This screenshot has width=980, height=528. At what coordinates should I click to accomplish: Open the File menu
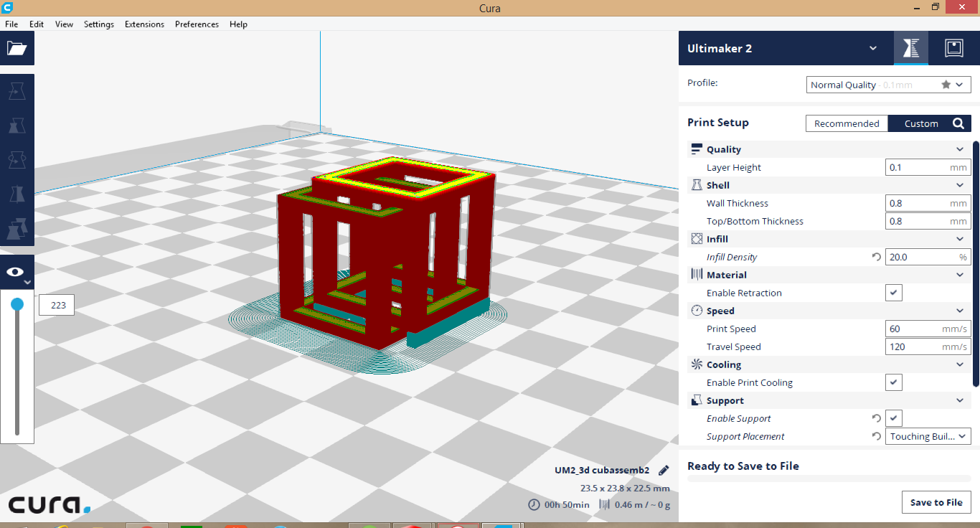tap(11, 24)
